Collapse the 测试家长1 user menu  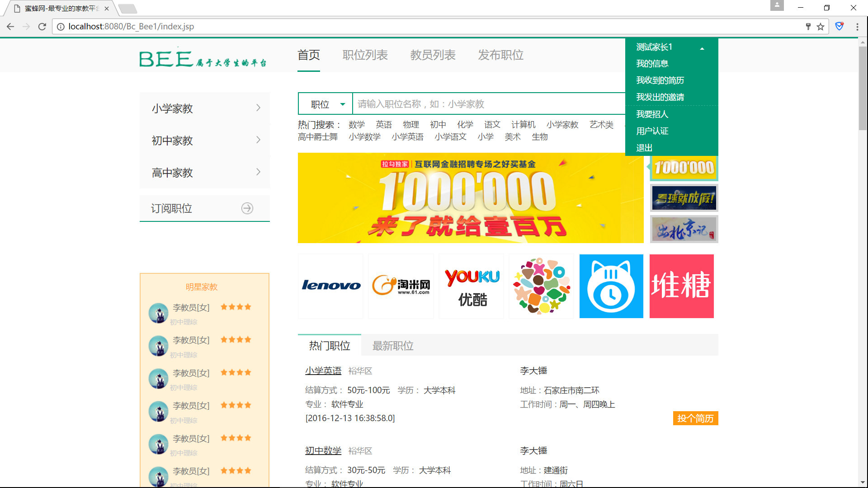tap(702, 48)
